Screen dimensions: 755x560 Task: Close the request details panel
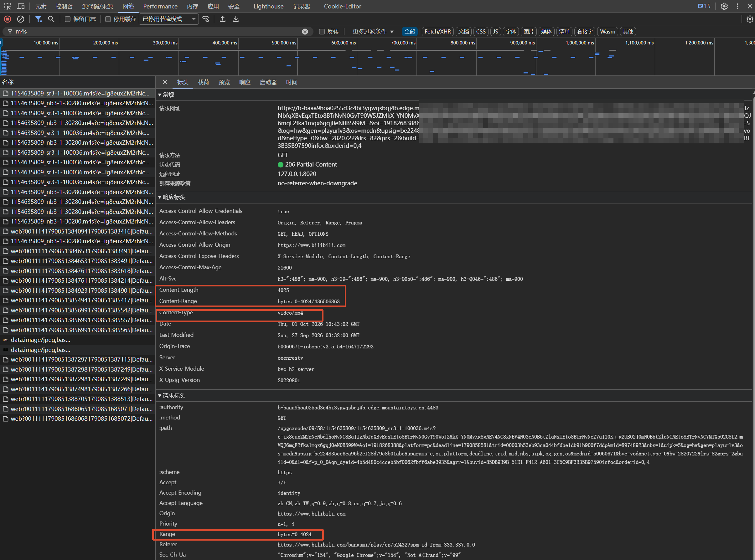[x=165, y=82]
